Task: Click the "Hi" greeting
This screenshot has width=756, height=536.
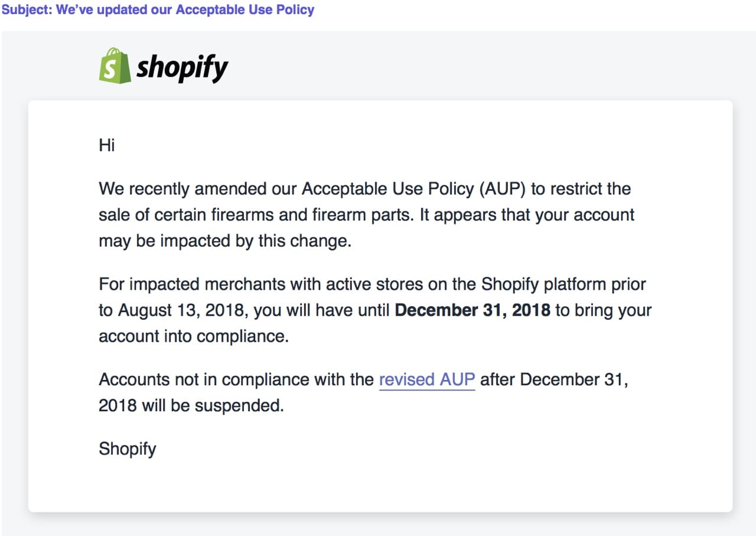Action: pos(107,145)
